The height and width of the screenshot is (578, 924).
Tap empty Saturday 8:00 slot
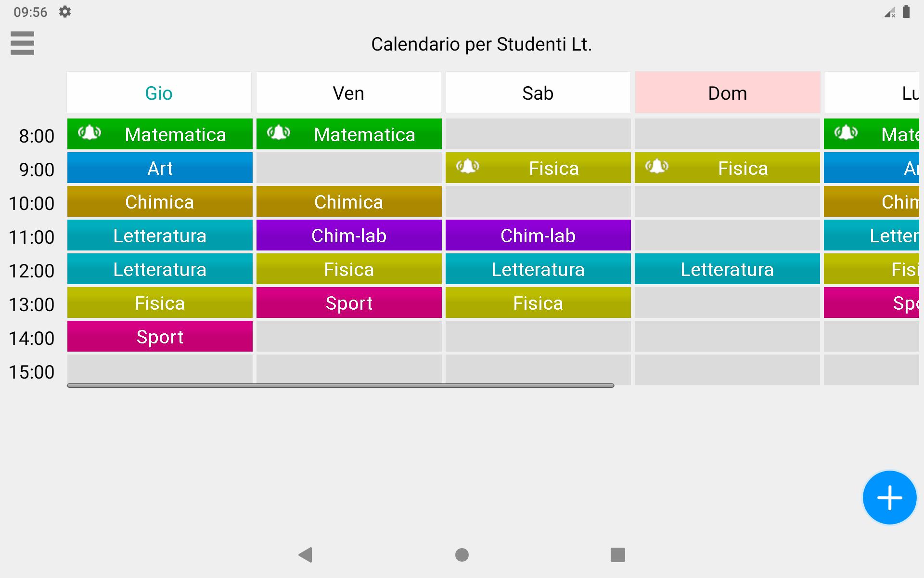(x=538, y=134)
